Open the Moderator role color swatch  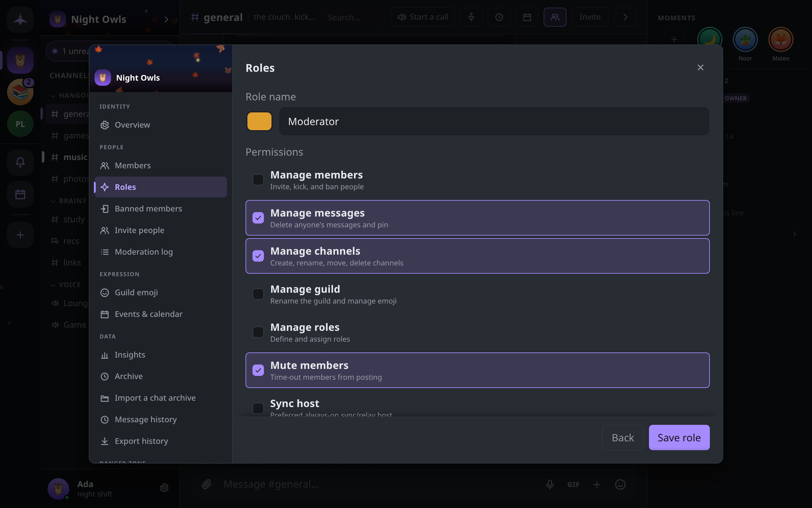259,121
